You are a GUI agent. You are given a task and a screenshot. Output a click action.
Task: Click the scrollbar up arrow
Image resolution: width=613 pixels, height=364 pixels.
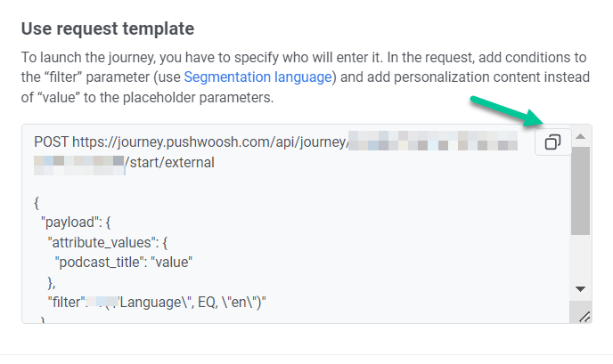click(x=580, y=137)
